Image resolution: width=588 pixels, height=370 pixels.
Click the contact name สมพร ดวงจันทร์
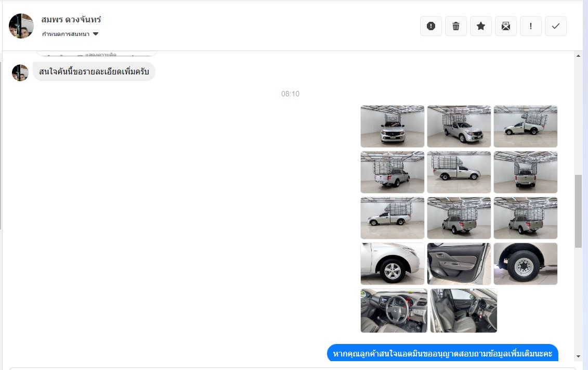71,20
